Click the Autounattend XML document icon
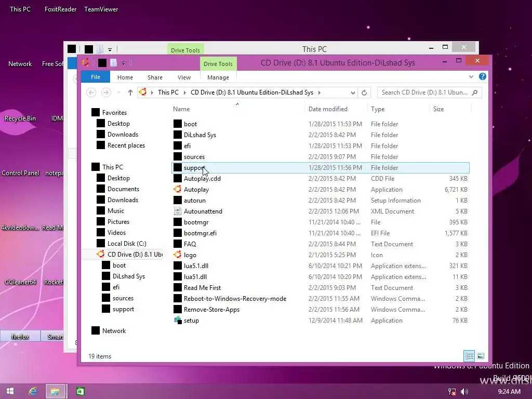Image resolution: width=532 pixels, height=399 pixels. pos(178,211)
